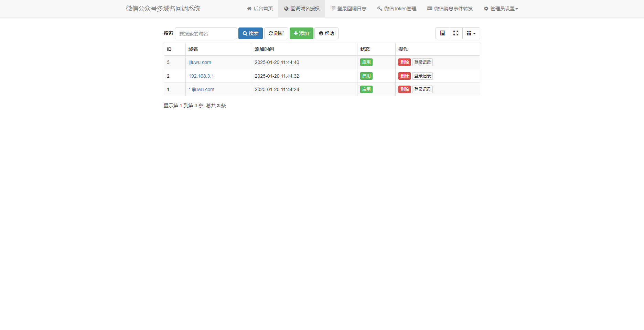The image size is (644, 330).
Task: Open 192.168.3.1 domain link
Action: coord(201,76)
